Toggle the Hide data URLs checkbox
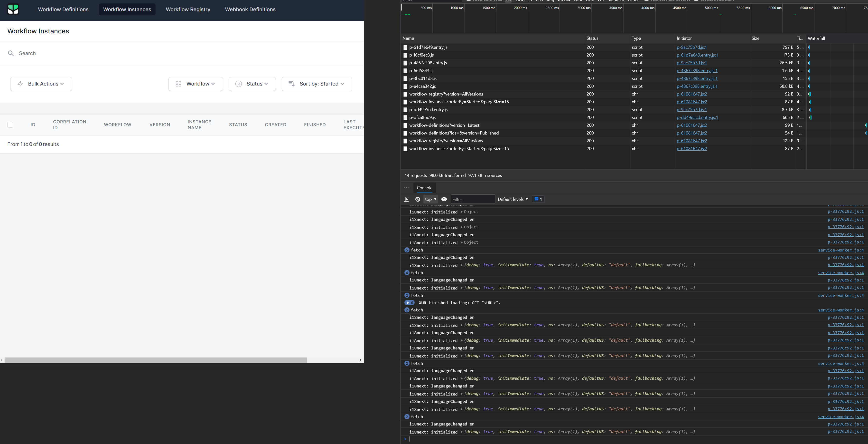Screen dimensions: 868x444 point(469,1)
